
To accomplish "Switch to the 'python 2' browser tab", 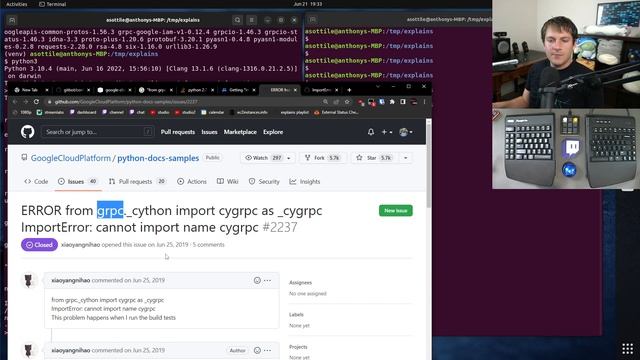I will [x=197, y=90].
